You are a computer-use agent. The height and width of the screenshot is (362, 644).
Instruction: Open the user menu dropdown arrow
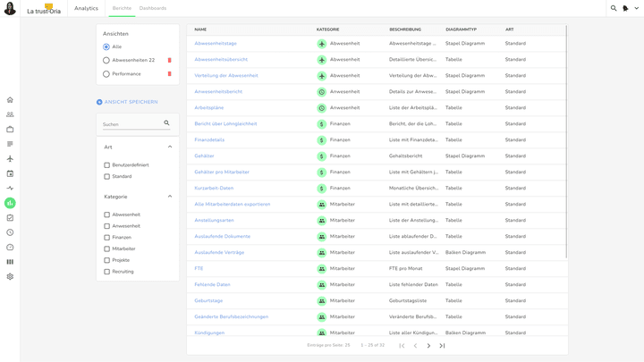coord(636,9)
